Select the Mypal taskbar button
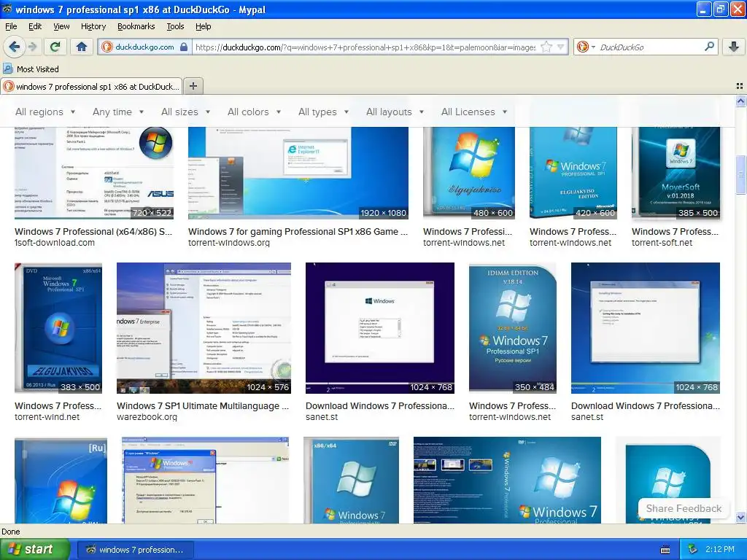The image size is (747, 560). [135, 550]
